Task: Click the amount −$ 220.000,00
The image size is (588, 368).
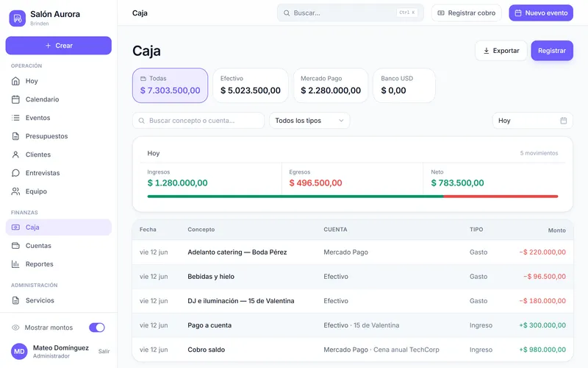Action: (542, 252)
